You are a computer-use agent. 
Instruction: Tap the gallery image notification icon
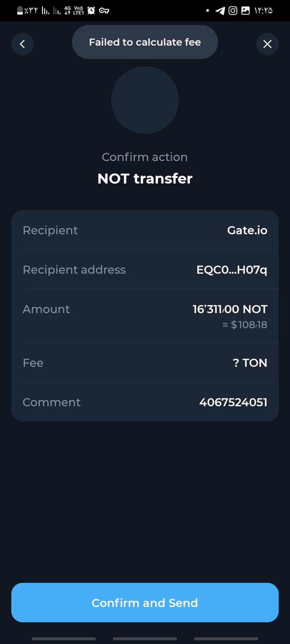(x=245, y=11)
